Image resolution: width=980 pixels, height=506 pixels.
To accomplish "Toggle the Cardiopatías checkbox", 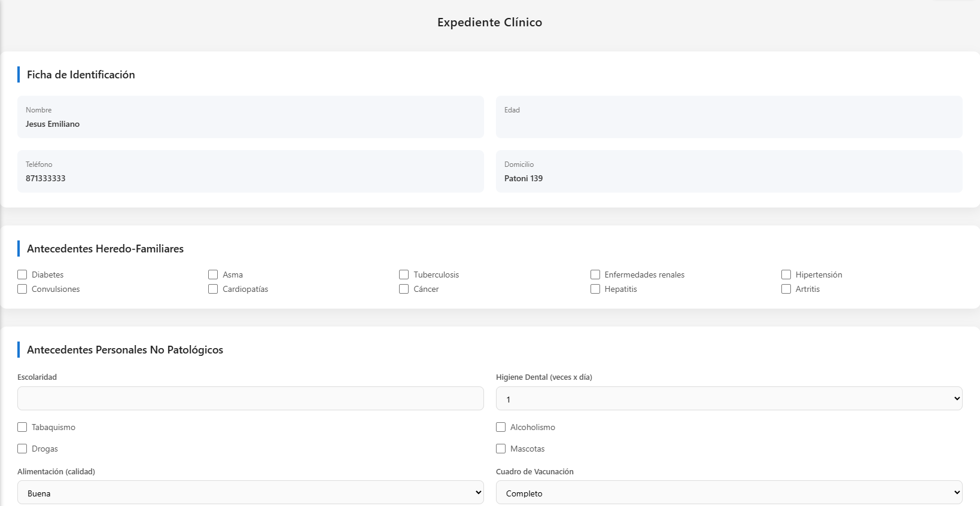I will point(213,289).
